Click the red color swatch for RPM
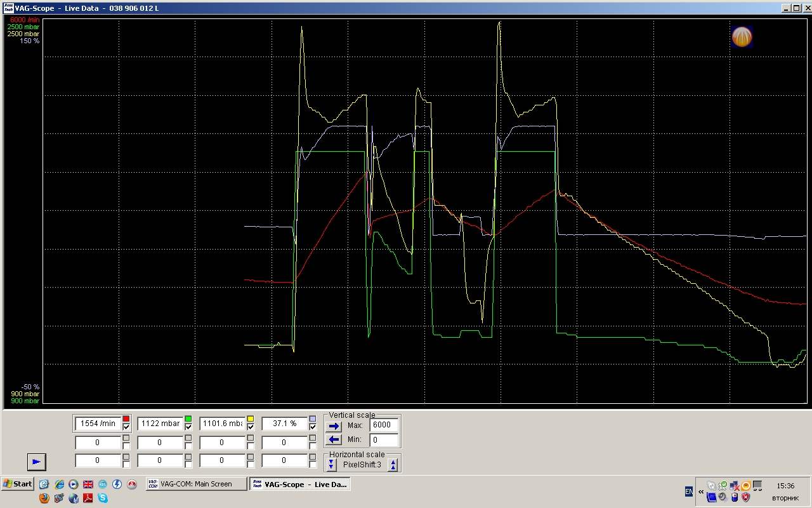Screen dimensions: 812x508 click(x=126, y=419)
